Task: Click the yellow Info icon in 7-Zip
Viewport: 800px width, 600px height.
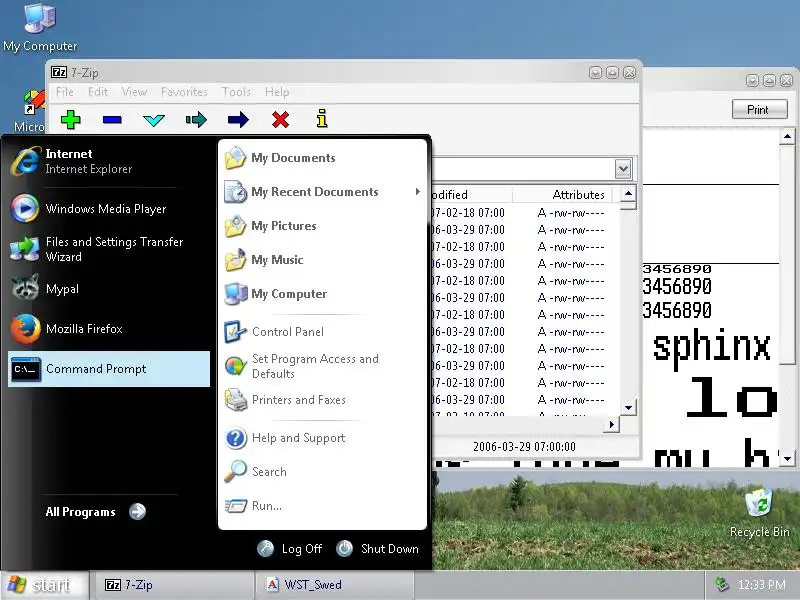Action: 322,118
